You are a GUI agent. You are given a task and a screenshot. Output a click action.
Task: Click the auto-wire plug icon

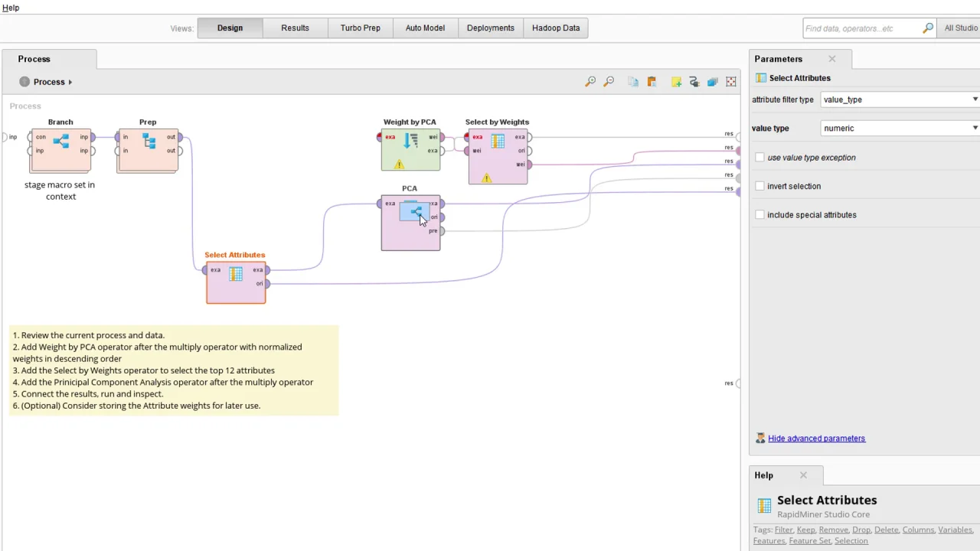[x=694, y=82]
